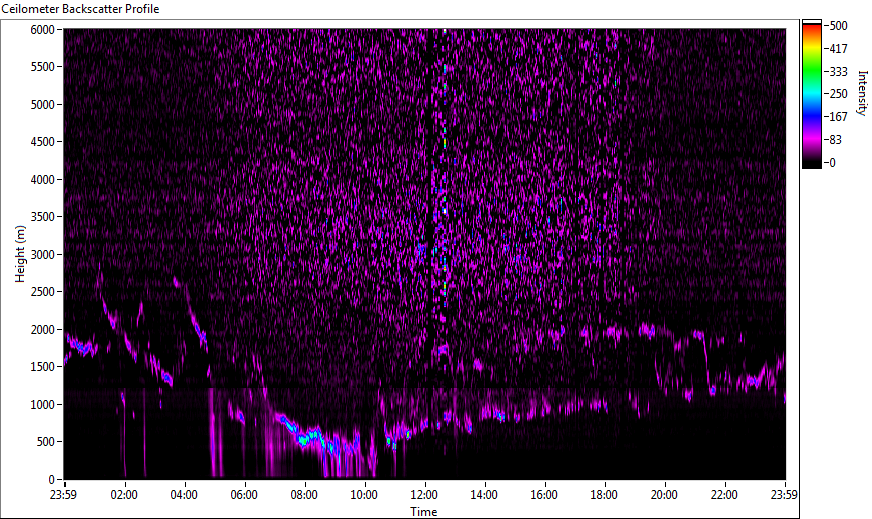This screenshot has width=872, height=519.
Task: Click the 1500 height axis label
Action: pyautogui.click(x=43, y=367)
